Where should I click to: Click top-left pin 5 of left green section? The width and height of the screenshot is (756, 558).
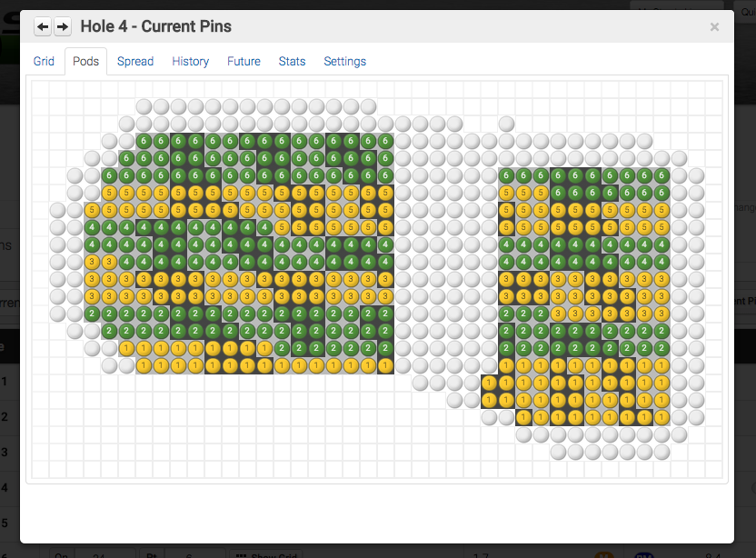pyautogui.click(x=109, y=193)
